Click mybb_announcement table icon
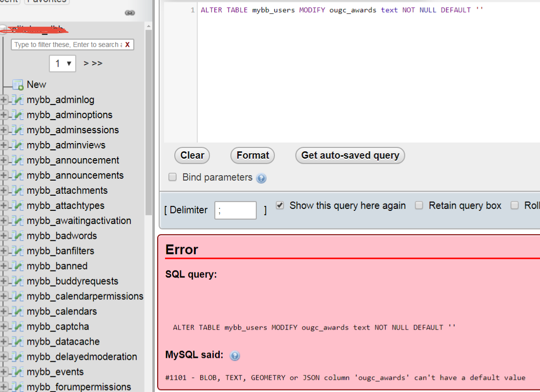 point(18,161)
